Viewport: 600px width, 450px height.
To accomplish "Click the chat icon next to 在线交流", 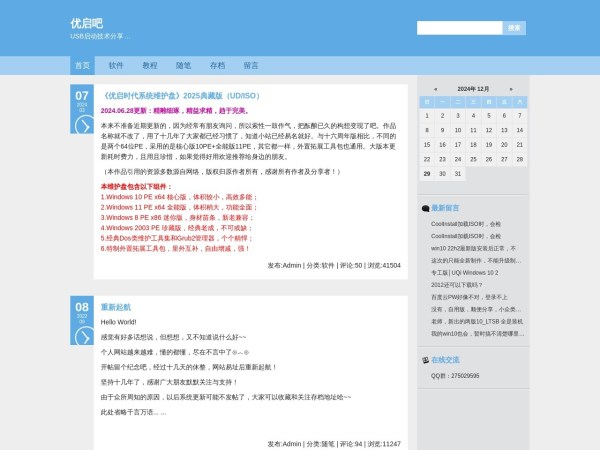I will click(425, 359).
